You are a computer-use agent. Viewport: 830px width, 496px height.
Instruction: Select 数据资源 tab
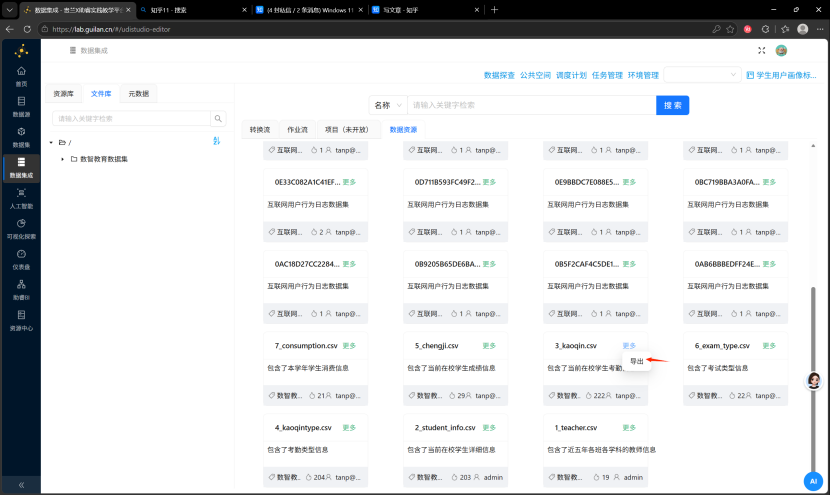coord(403,130)
